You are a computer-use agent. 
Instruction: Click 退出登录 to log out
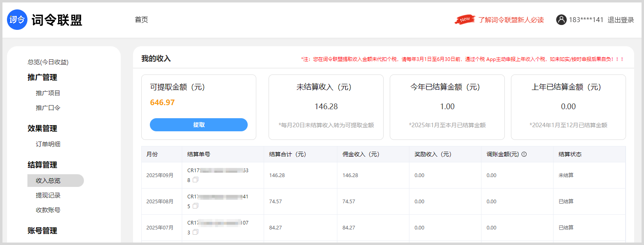point(620,20)
